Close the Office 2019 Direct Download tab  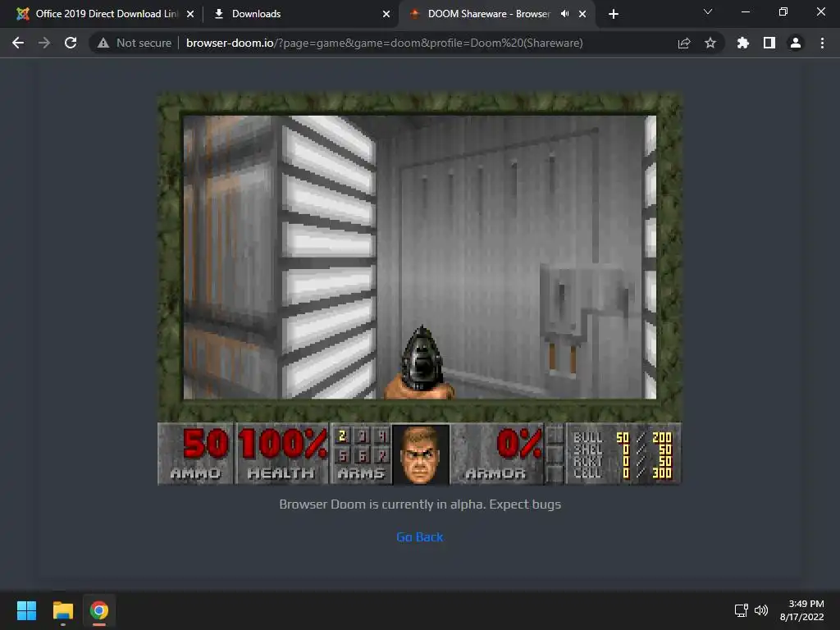[190, 14]
